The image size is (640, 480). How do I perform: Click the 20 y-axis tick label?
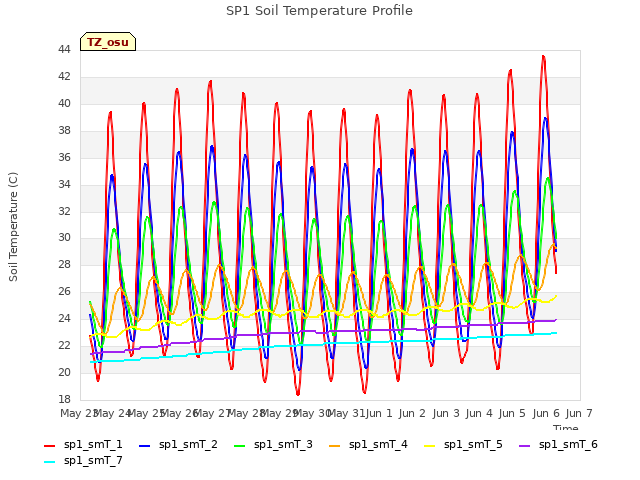click(64, 372)
